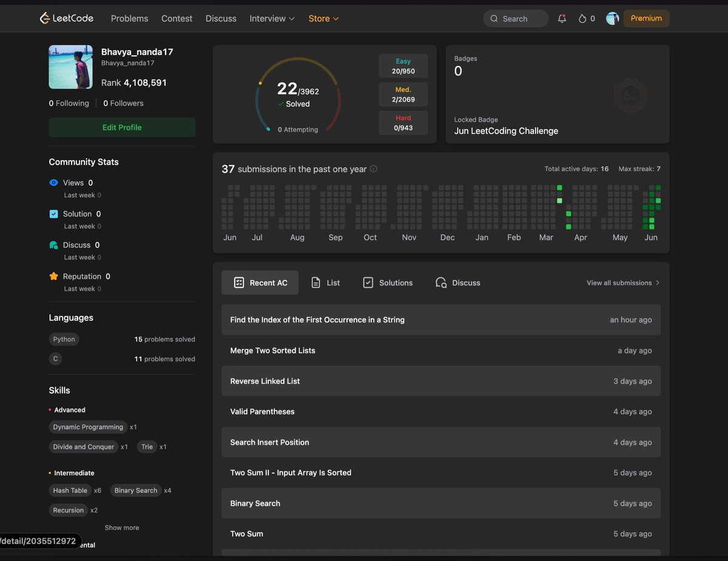Switch to the Recent AC tab

[260, 283]
